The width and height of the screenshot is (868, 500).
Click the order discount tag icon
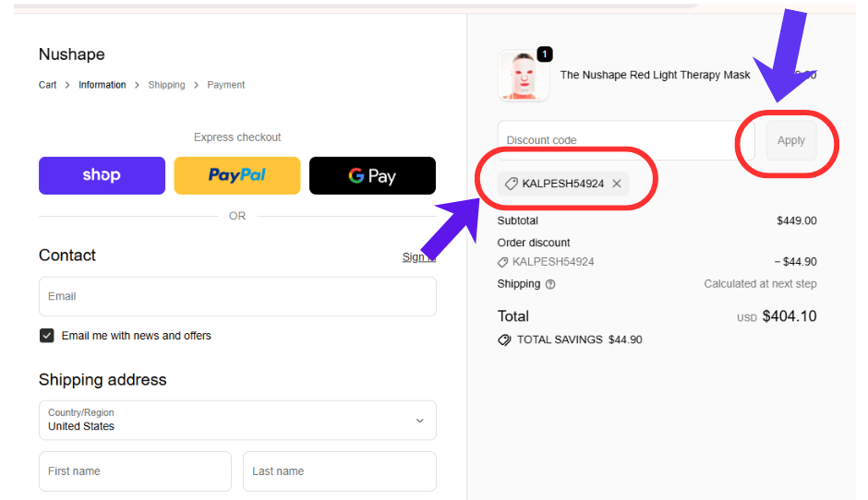504,262
